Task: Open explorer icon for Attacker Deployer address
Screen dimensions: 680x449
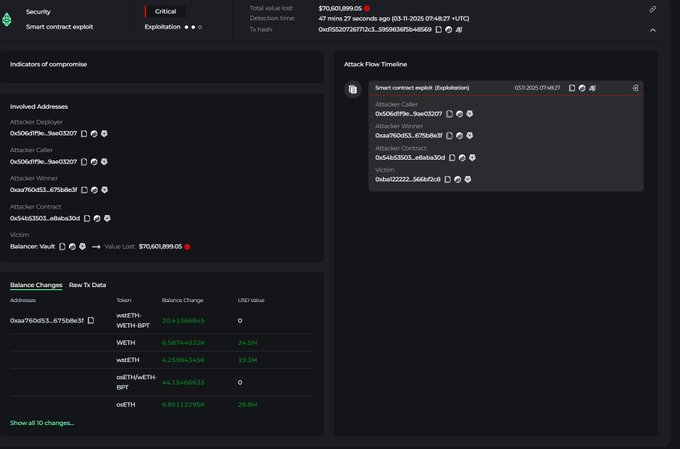Action: [94, 134]
